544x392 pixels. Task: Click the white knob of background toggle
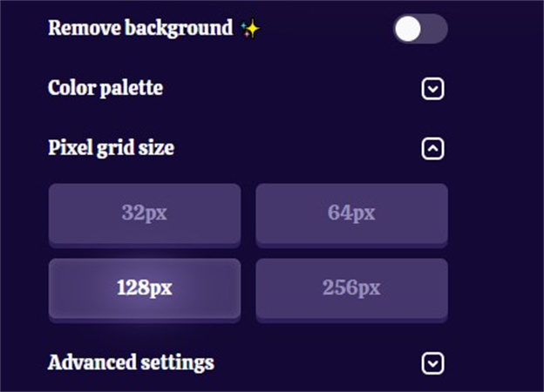coord(408,29)
